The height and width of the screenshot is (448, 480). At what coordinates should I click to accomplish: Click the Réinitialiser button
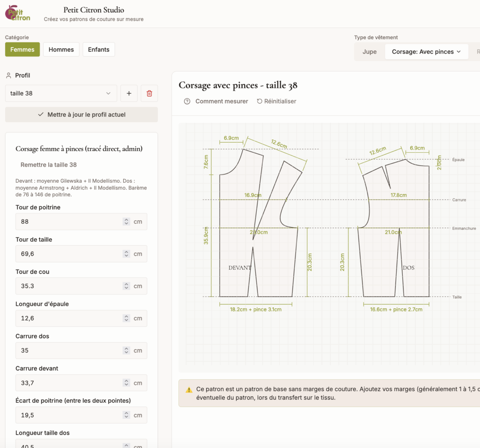click(x=276, y=101)
